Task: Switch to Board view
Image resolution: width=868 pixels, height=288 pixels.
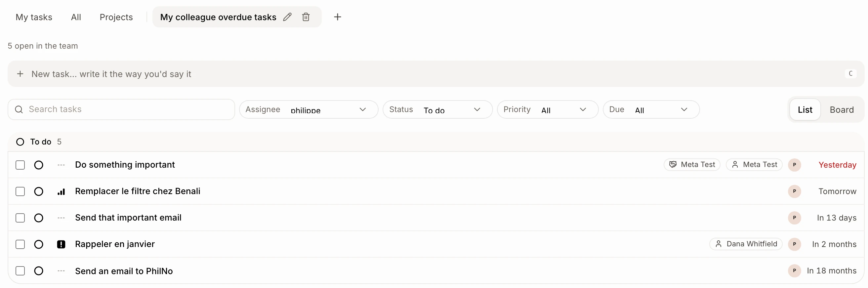Action: [x=841, y=110]
